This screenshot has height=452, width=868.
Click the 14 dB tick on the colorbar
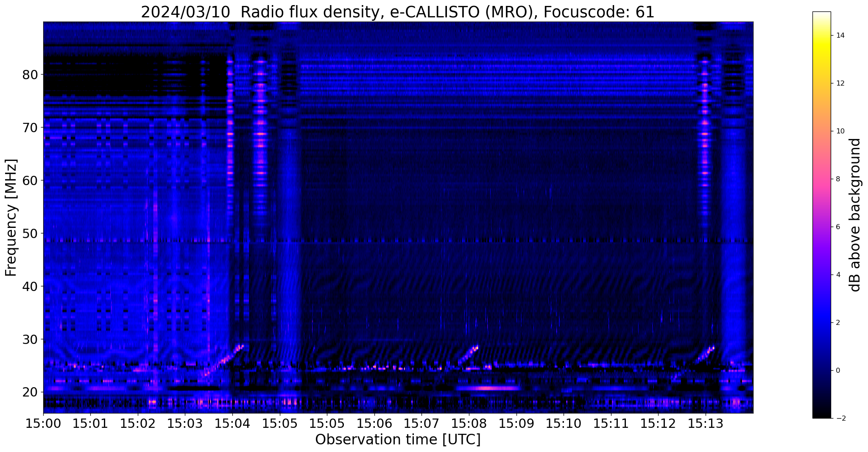(x=840, y=36)
